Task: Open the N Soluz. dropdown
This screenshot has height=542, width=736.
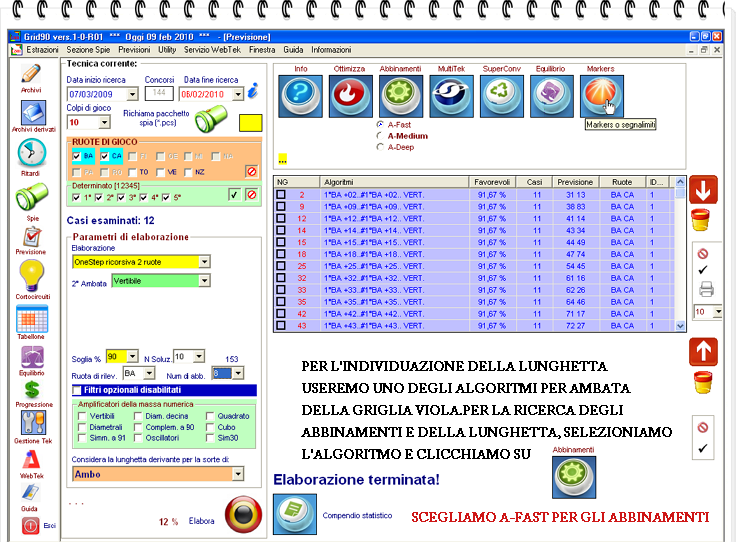Action: tap(199, 357)
